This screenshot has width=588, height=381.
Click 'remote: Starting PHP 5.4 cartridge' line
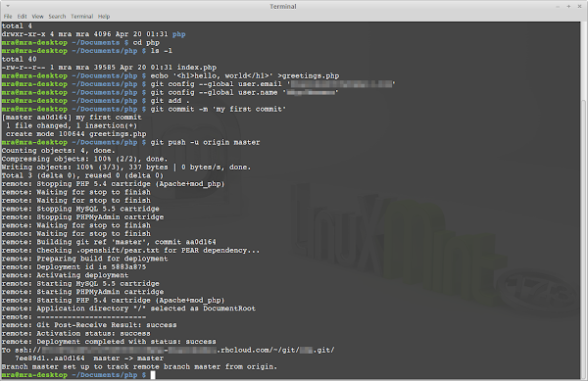pyautogui.click(x=114, y=300)
